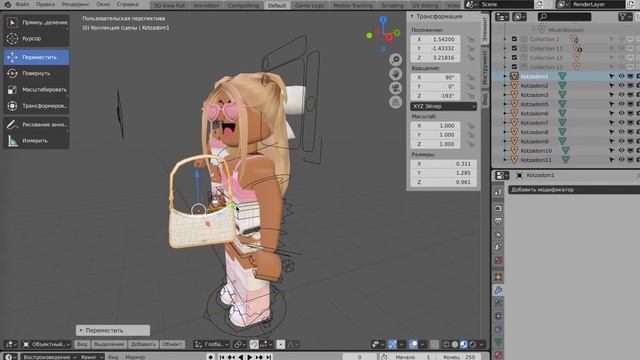Screen dimensions: 640x360
Task: Activate the Переместить move tool
Action: (36, 58)
